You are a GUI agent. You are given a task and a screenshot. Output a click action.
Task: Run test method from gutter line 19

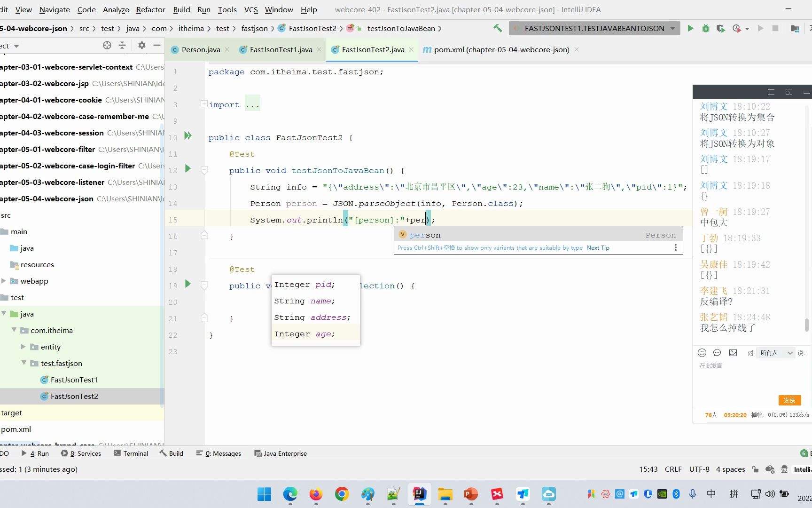point(188,284)
